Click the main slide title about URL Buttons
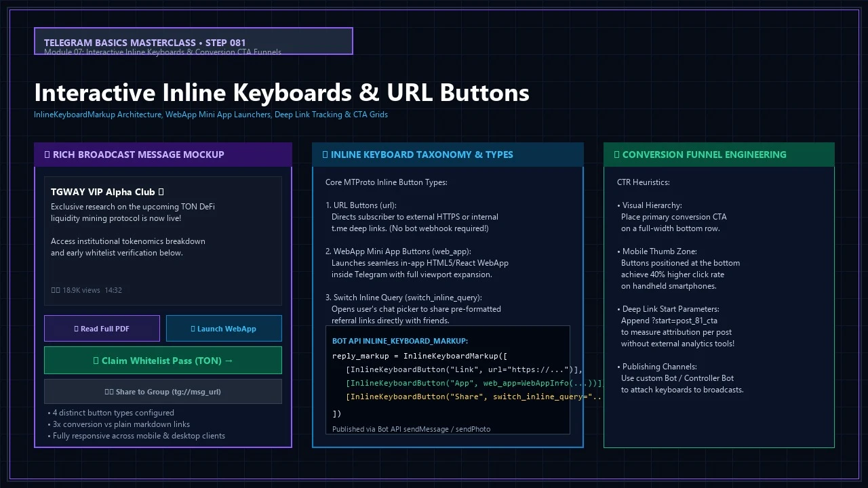868x488 pixels. (x=281, y=92)
